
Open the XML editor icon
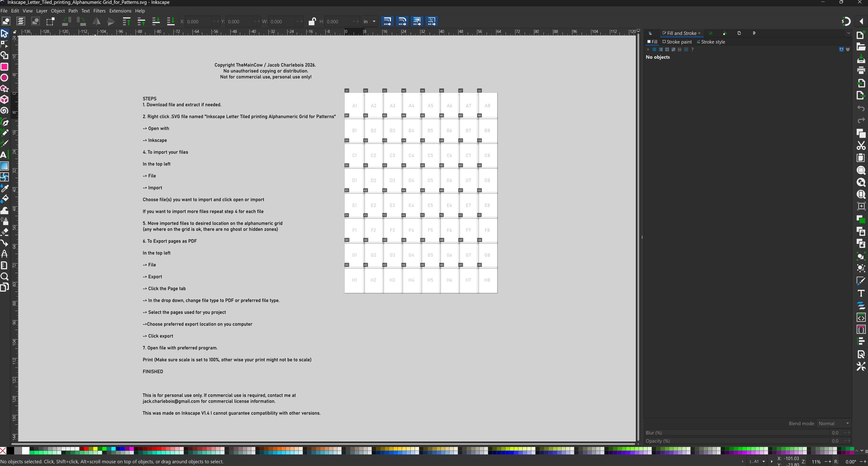coord(861,318)
